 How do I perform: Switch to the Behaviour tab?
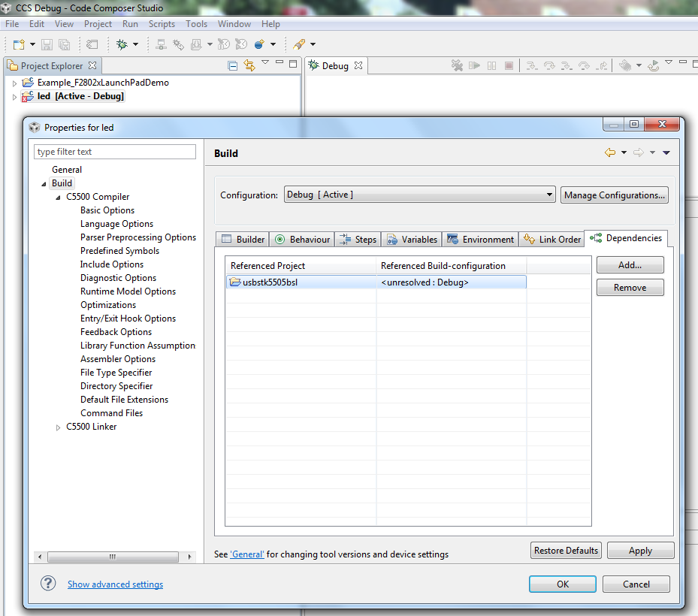tap(302, 240)
